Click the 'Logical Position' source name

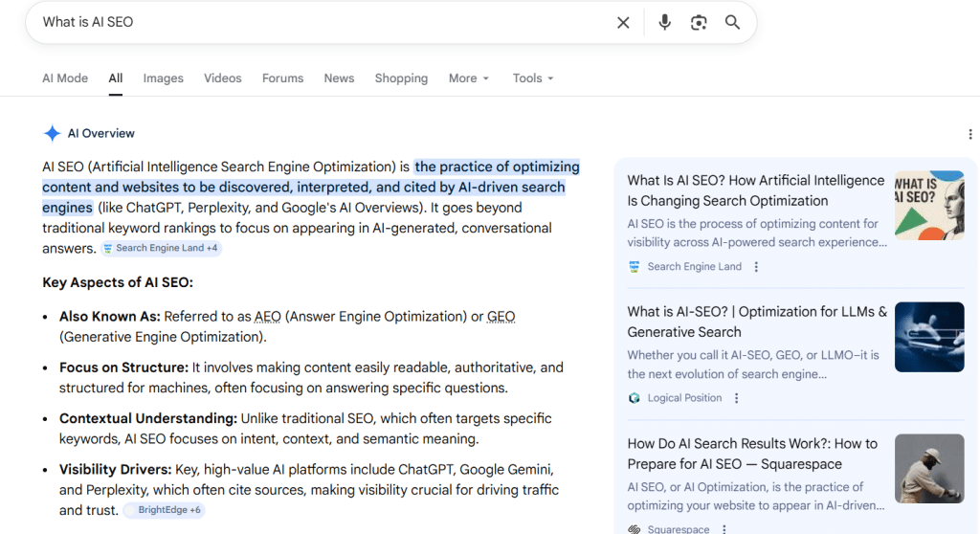(684, 398)
